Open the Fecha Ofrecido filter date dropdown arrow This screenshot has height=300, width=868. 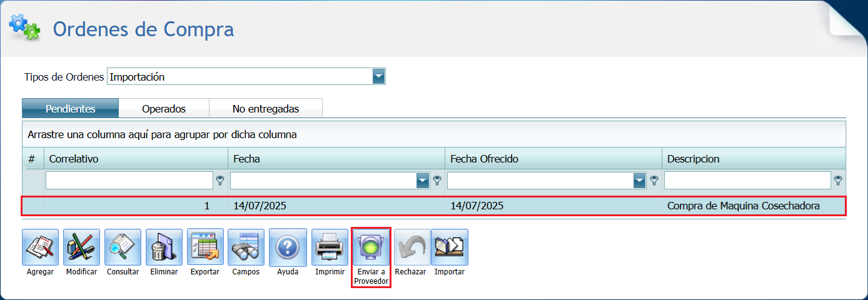pos(640,181)
